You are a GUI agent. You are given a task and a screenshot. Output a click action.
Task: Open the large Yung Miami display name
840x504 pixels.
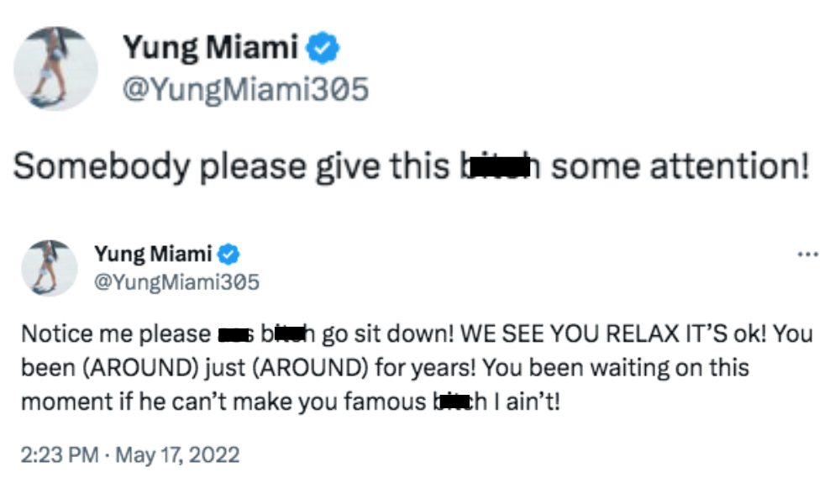(x=211, y=49)
